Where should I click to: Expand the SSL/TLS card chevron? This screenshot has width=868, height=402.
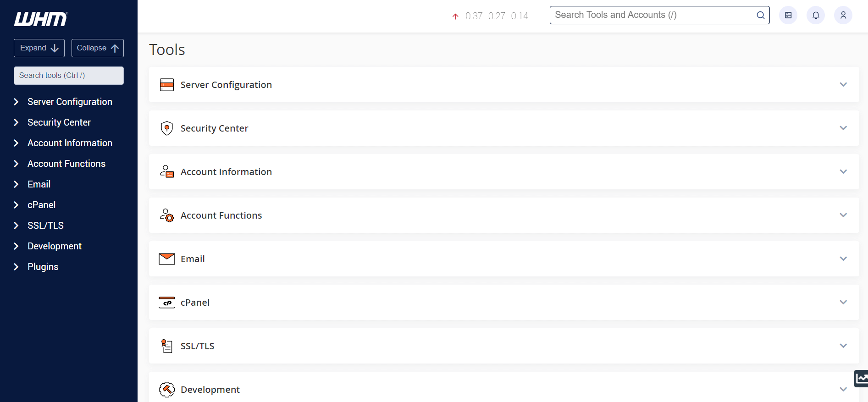pos(843,346)
